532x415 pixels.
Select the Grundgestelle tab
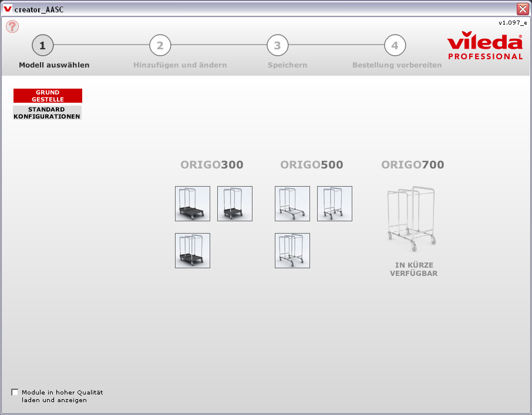point(48,96)
